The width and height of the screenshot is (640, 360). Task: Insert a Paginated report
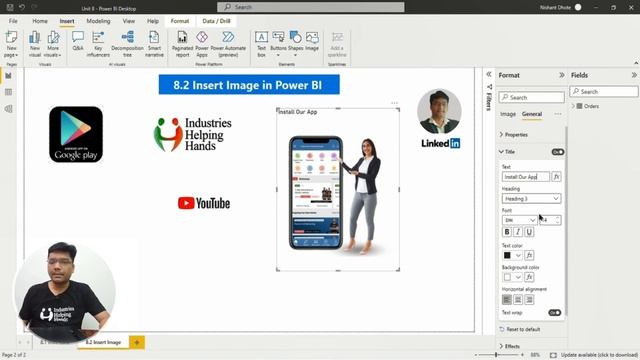(x=182, y=44)
